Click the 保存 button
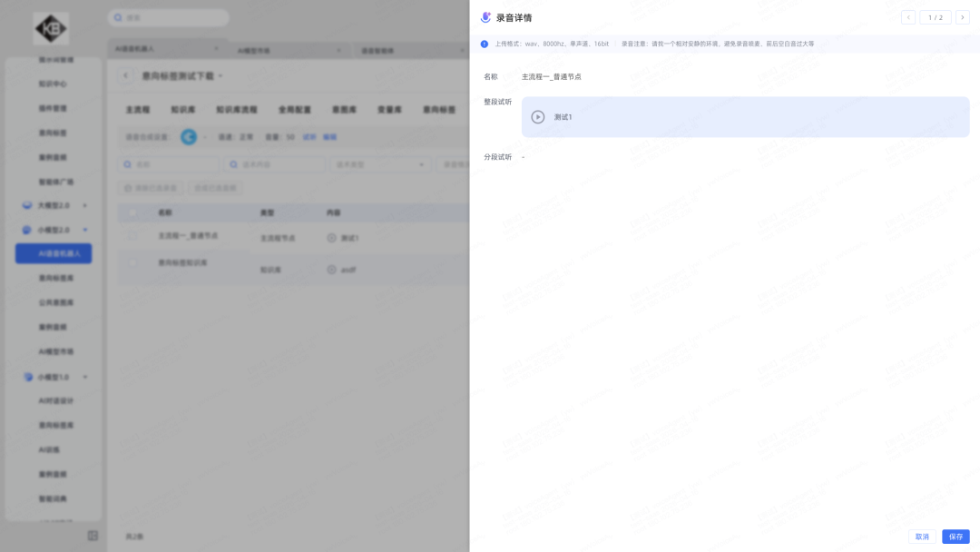This screenshot has width=980, height=552. pos(955,537)
